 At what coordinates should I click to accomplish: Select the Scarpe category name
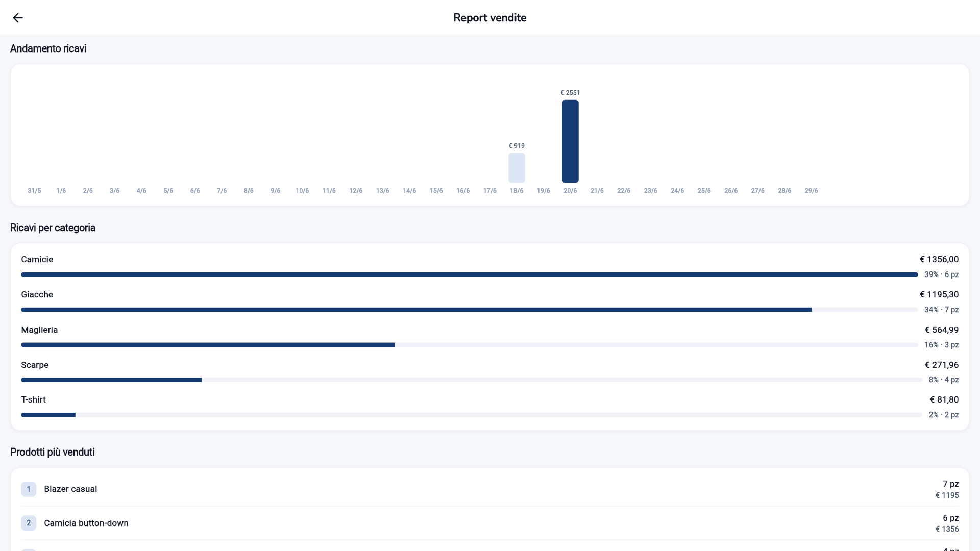[35, 365]
